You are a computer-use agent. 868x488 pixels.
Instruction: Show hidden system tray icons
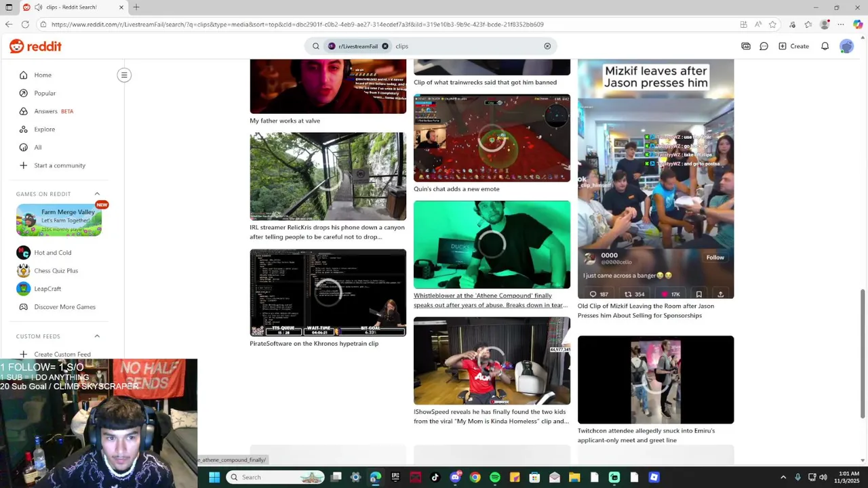coord(783,477)
